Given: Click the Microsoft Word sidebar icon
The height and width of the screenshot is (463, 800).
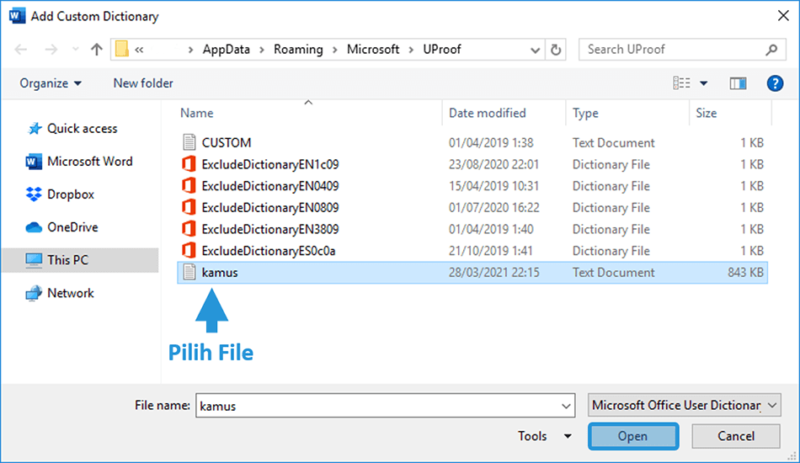Looking at the screenshot, I should tap(34, 162).
